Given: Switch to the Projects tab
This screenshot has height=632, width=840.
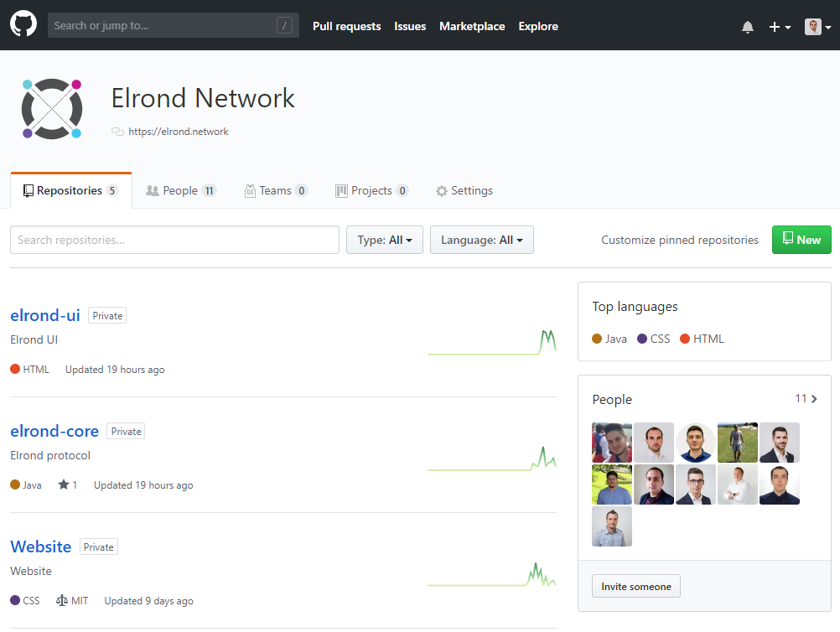Looking at the screenshot, I should click(371, 190).
